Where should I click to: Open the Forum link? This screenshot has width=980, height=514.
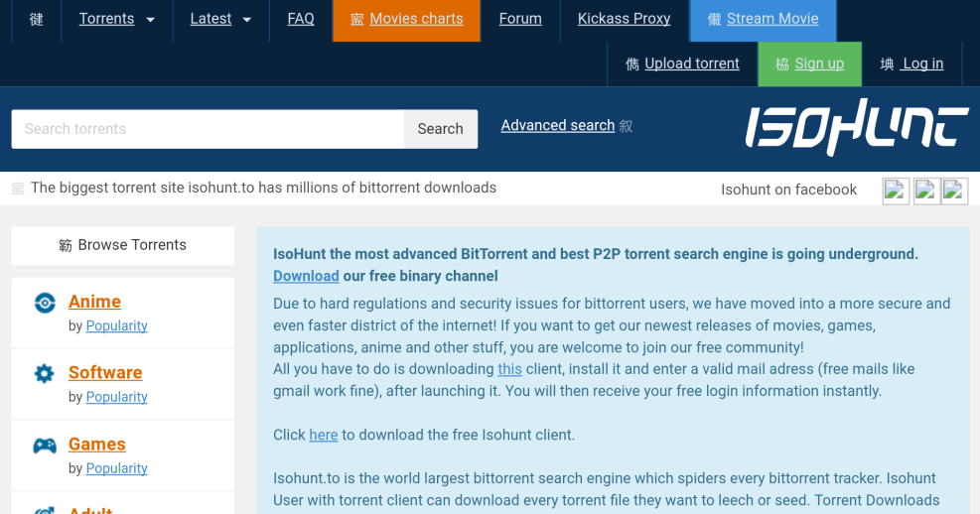click(x=520, y=19)
